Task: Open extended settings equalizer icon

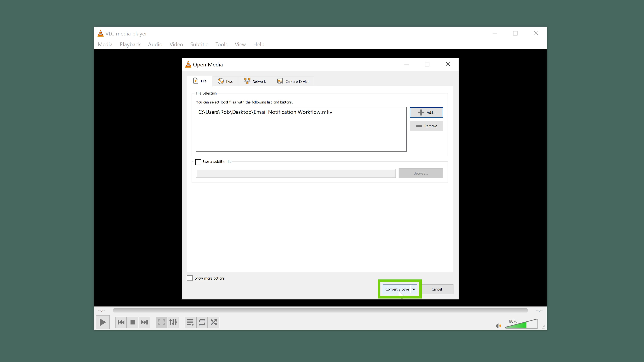Action: 173,322
